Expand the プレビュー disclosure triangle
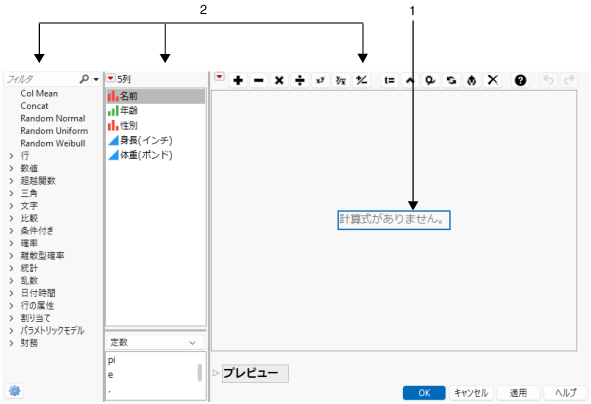Image resolution: width=591 pixels, height=404 pixels. point(216,373)
